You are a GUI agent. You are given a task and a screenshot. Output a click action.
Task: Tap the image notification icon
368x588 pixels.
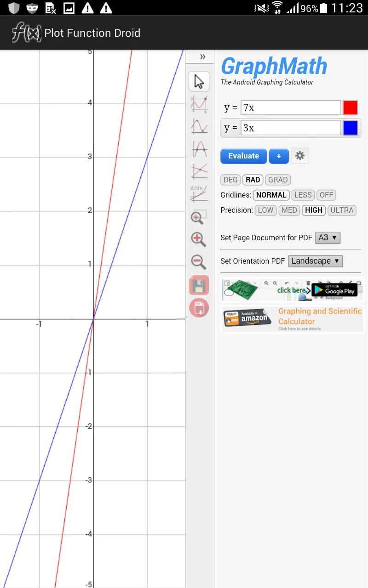point(69,8)
